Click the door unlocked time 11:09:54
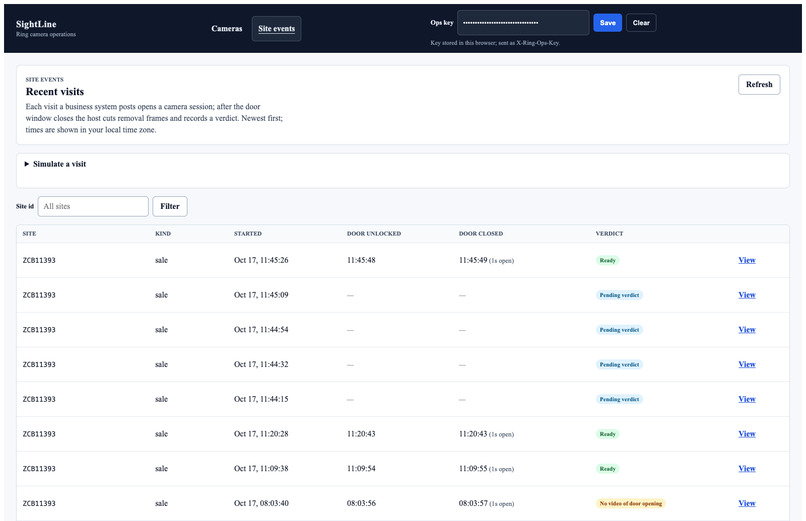The width and height of the screenshot is (806, 521). (x=361, y=468)
